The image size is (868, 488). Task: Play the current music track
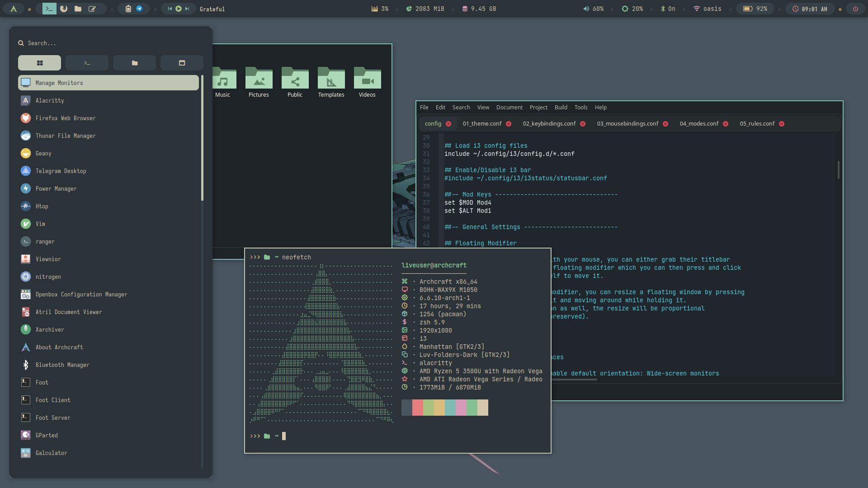[179, 9]
